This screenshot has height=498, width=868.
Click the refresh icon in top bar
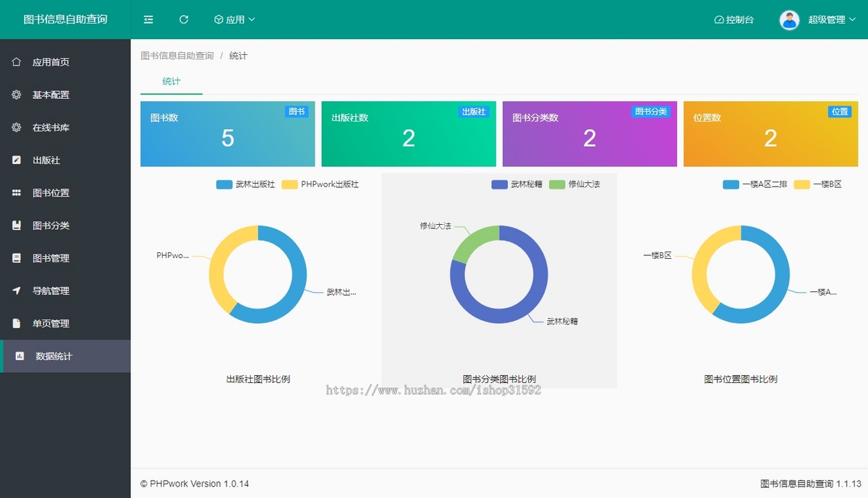[184, 20]
